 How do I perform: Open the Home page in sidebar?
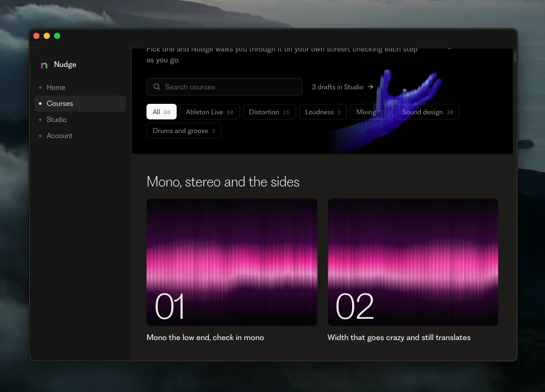80,88
